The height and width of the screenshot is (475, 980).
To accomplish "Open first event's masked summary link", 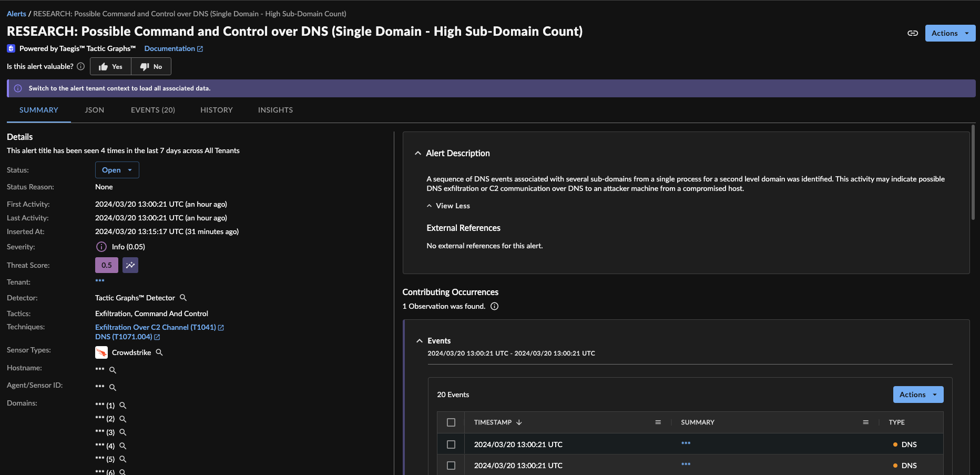I will point(686,443).
